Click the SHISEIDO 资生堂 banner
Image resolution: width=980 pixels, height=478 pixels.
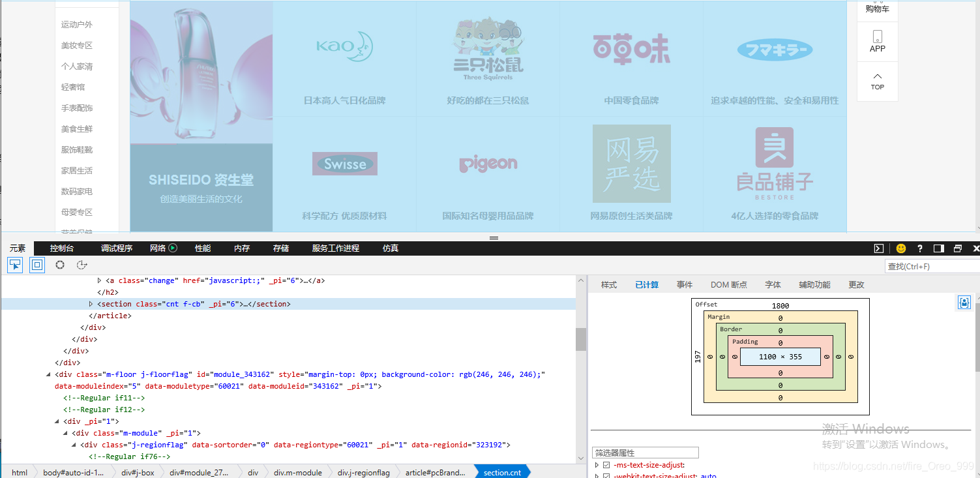point(201,188)
